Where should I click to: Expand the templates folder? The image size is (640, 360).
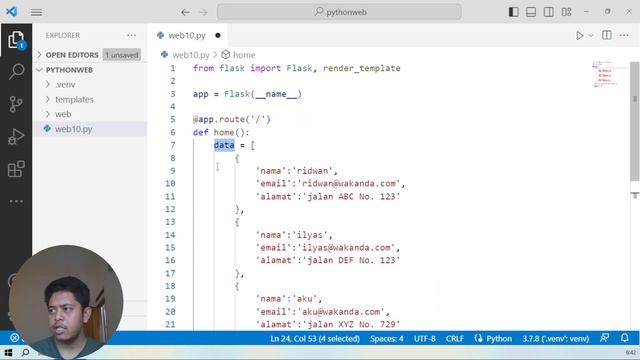[74, 99]
